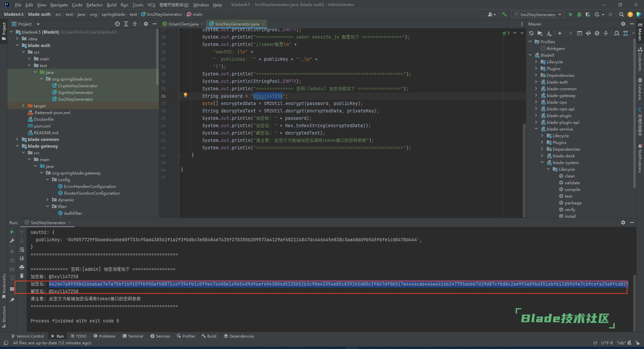644x349 pixels.
Task: Select the Maven install lifecycle goal
Action: point(570,216)
